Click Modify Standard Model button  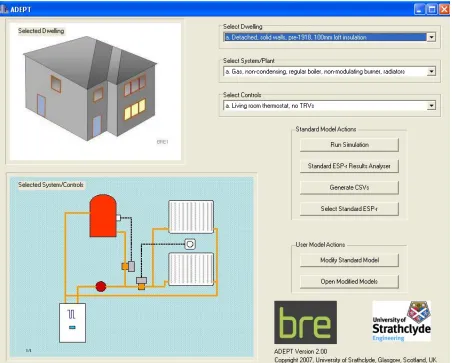tap(349, 260)
